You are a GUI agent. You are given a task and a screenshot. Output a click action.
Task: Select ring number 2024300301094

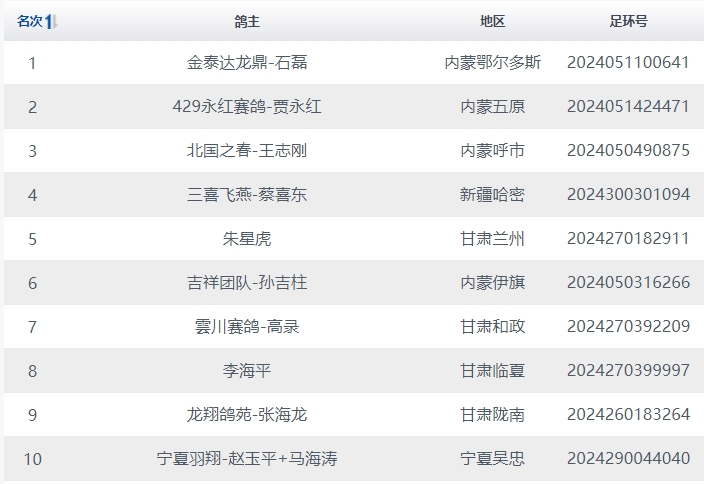(628, 195)
